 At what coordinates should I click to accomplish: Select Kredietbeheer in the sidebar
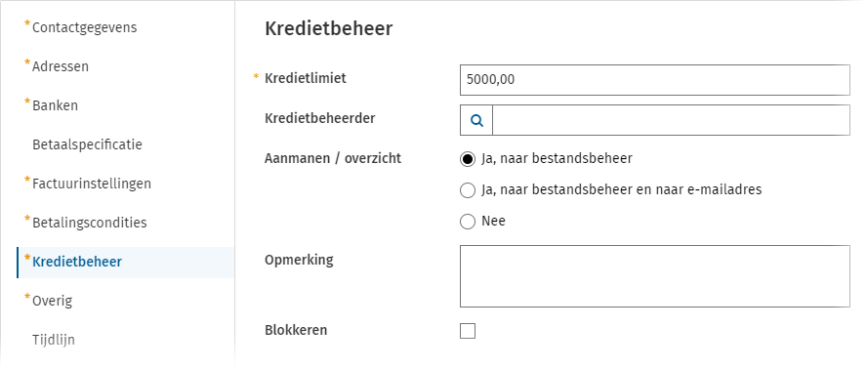77,262
